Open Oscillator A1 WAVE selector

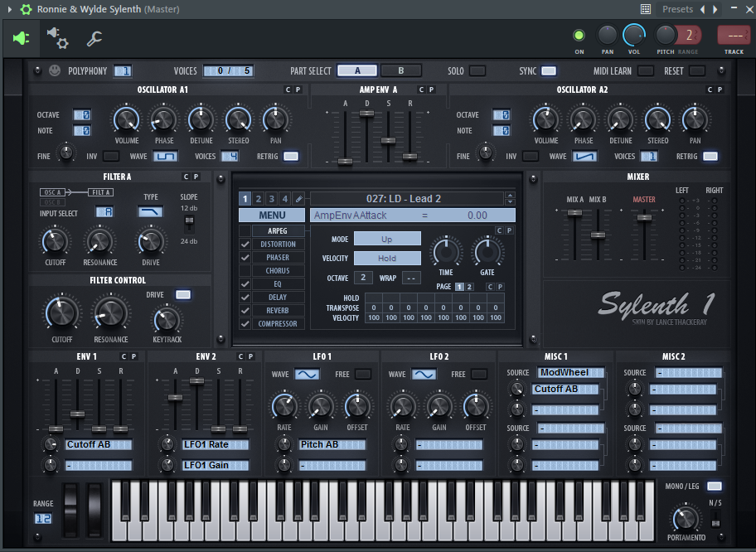pos(166,156)
